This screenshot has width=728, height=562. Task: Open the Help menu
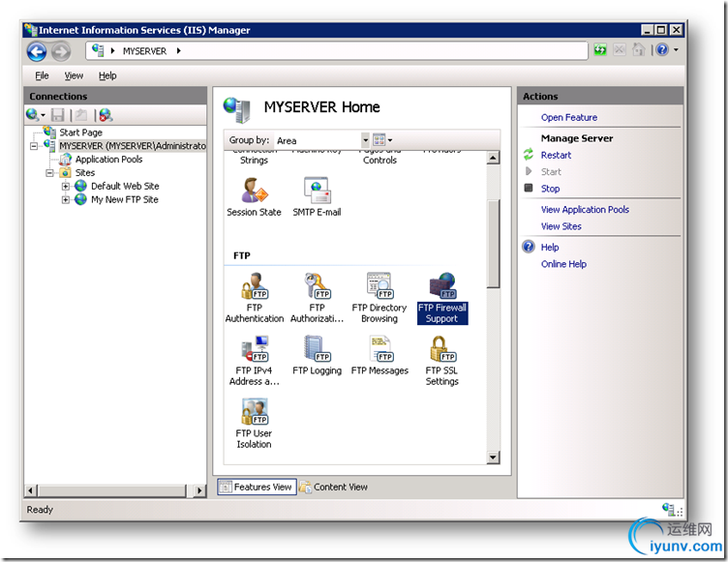point(107,75)
